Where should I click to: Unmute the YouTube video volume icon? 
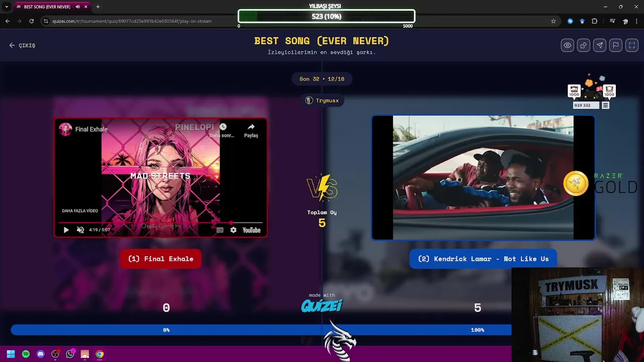click(x=80, y=230)
